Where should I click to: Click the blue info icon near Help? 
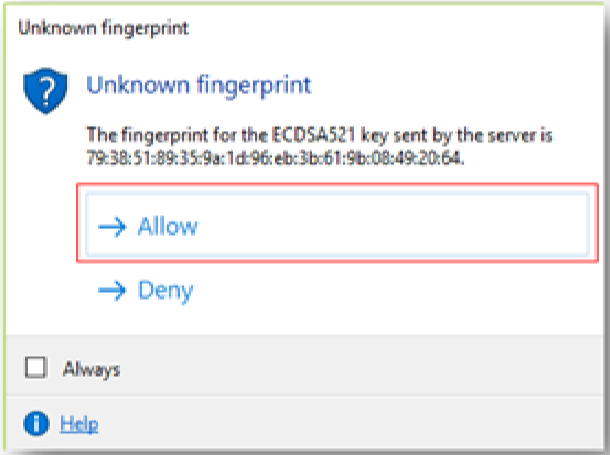(x=36, y=424)
